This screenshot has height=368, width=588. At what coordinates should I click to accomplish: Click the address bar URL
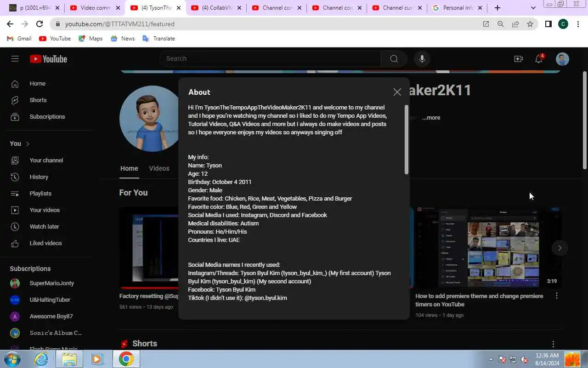pos(120,24)
